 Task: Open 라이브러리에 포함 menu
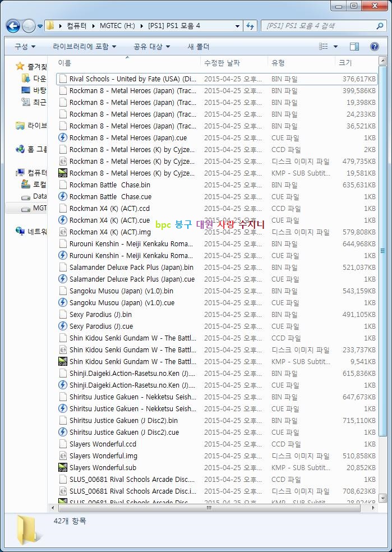(85, 47)
